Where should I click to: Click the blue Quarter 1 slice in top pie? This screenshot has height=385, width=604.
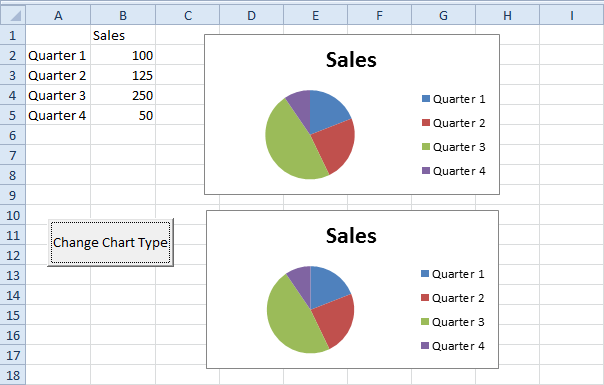(x=327, y=109)
